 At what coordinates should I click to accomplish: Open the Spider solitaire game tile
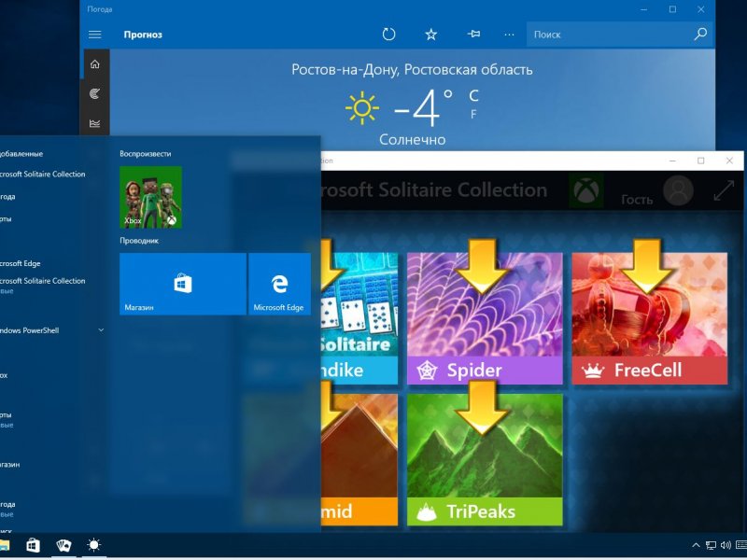click(x=485, y=318)
